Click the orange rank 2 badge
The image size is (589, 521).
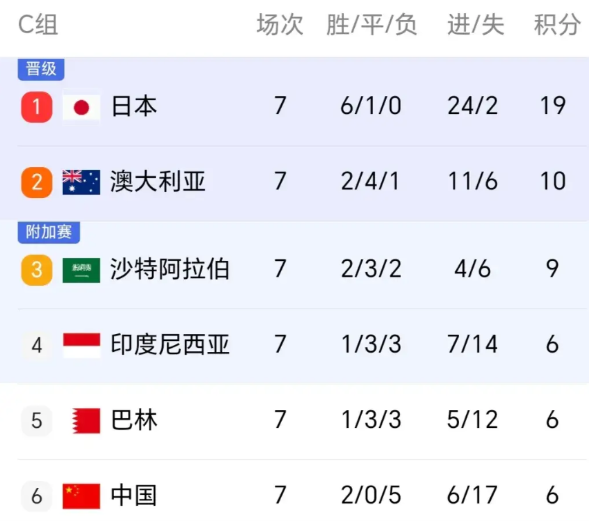pyautogui.click(x=36, y=182)
